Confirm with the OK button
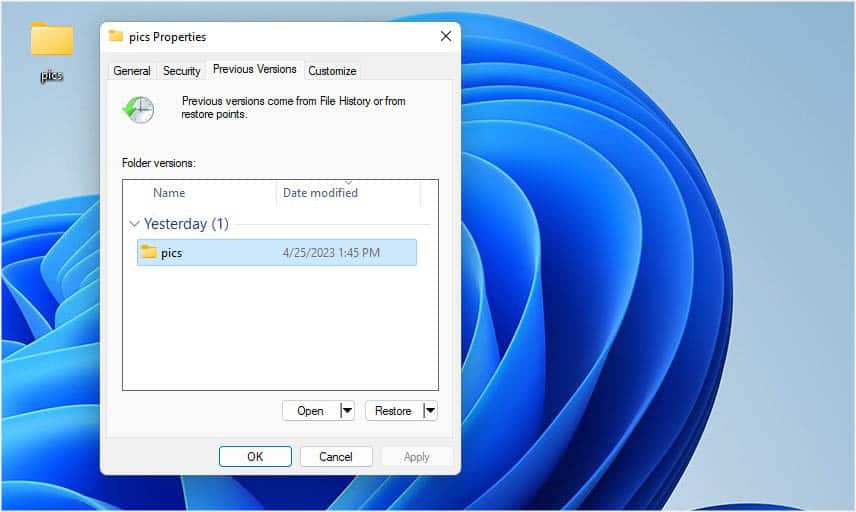 [x=255, y=456]
